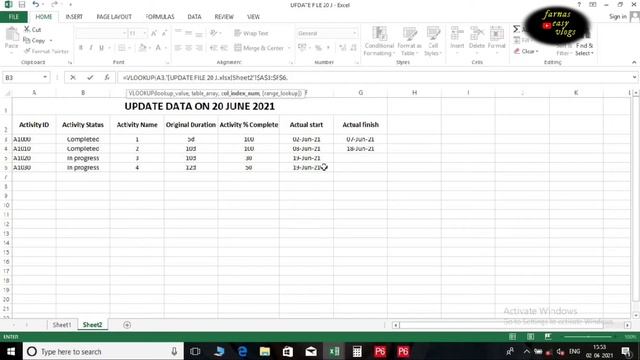Switch to Sheet1 tab
This screenshot has width=640, height=360.
coord(62,325)
